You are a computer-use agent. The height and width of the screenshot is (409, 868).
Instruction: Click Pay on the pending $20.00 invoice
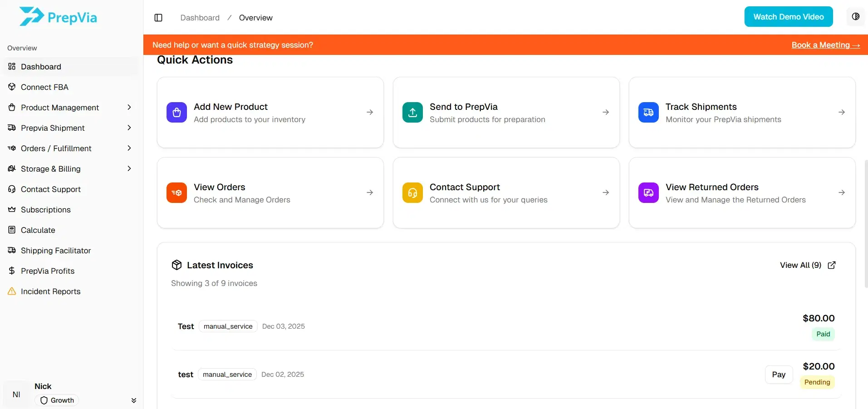[778, 375]
